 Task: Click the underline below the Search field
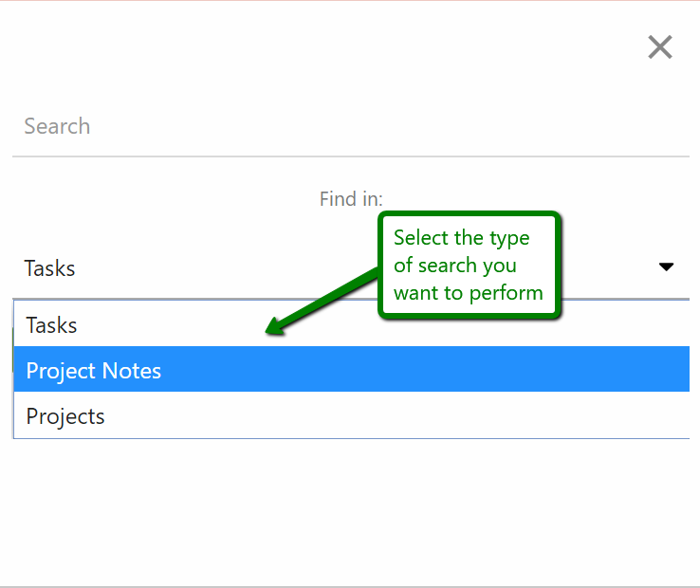point(350,156)
